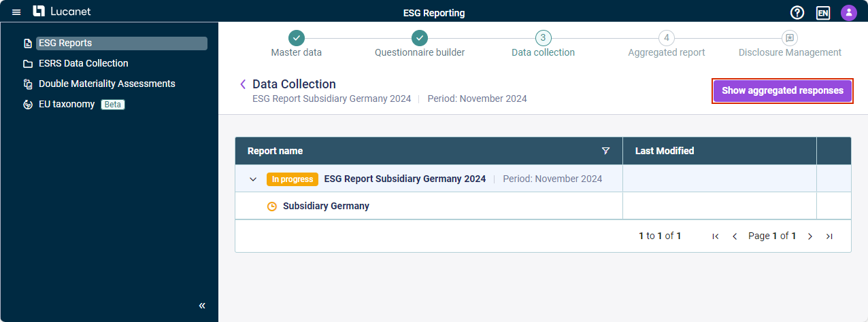
Task: Select the Master data step label
Action: [x=297, y=52]
